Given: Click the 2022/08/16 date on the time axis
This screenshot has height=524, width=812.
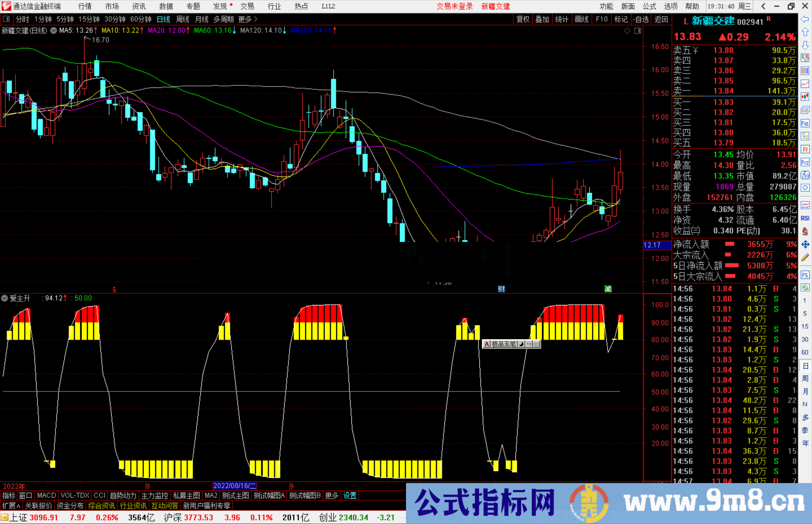Looking at the screenshot, I should tap(234, 486).
